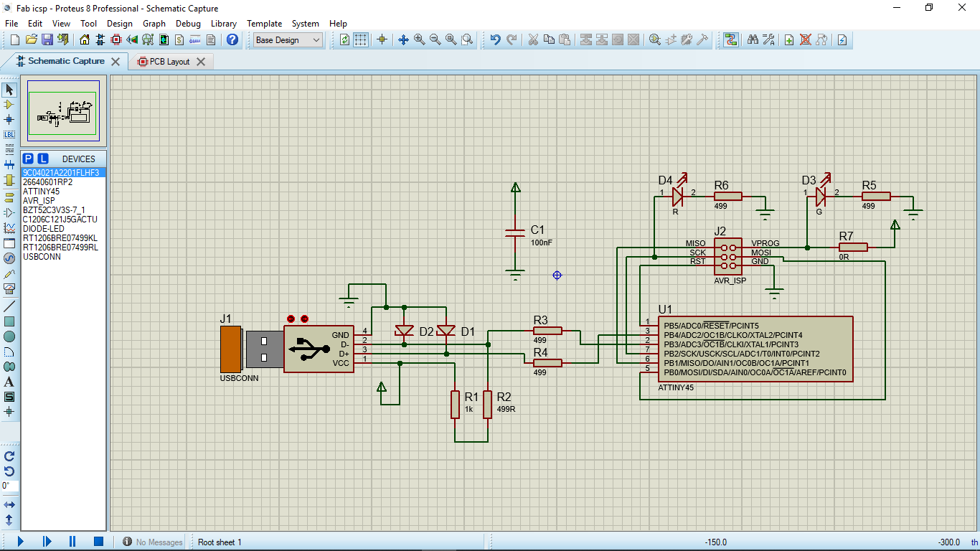Select ATTINY45 in devices list
The width and height of the screenshot is (980, 551).
[41, 192]
